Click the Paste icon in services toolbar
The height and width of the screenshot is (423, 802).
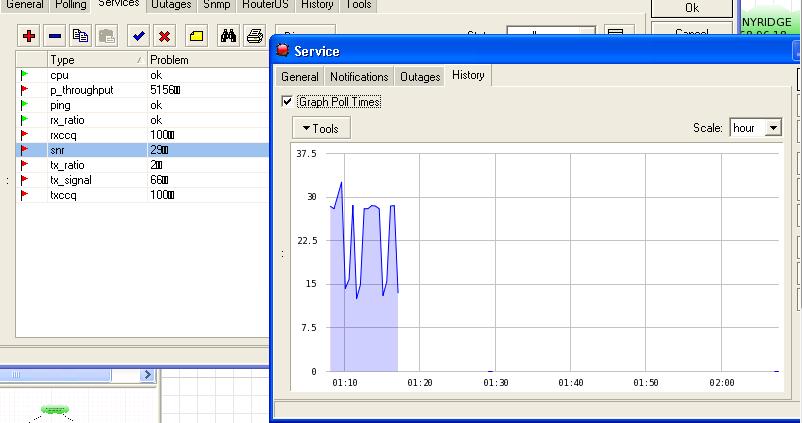tap(106, 36)
